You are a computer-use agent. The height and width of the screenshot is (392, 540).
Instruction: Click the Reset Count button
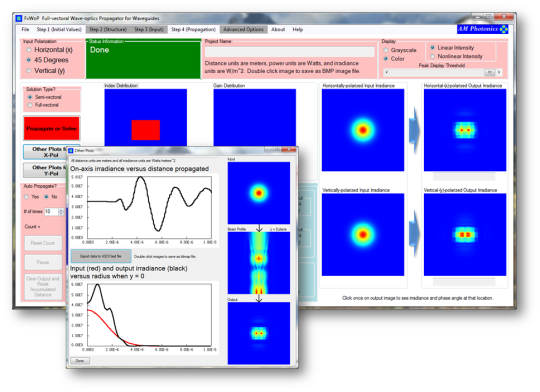[43, 243]
